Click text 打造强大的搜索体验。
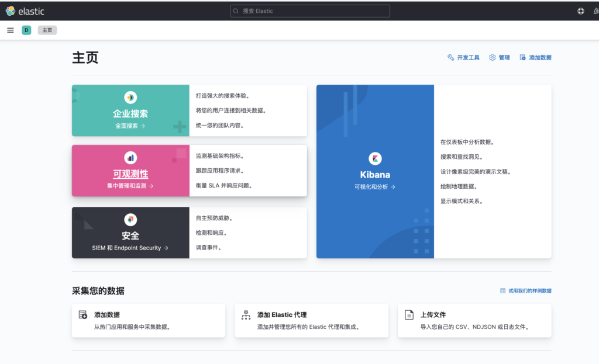599x364 pixels. coord(223,96)
